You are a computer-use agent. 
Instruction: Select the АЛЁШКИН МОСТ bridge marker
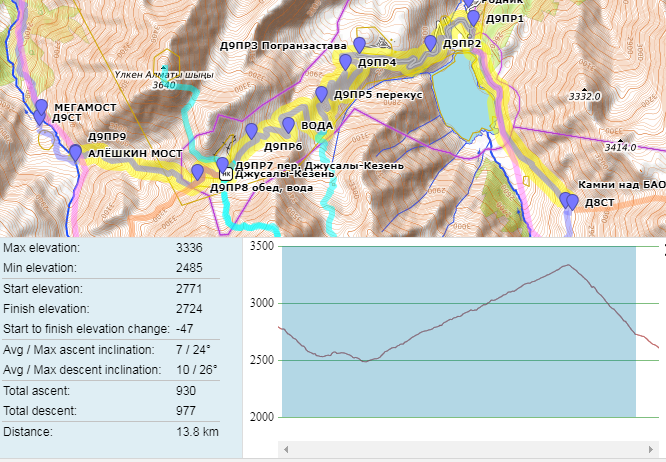pos(75,152)
